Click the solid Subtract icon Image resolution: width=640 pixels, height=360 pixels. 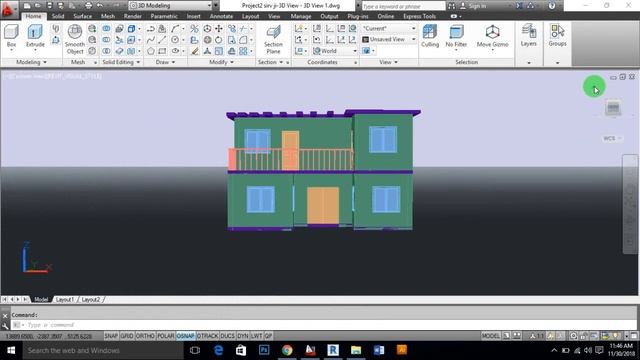click(106, 40)
